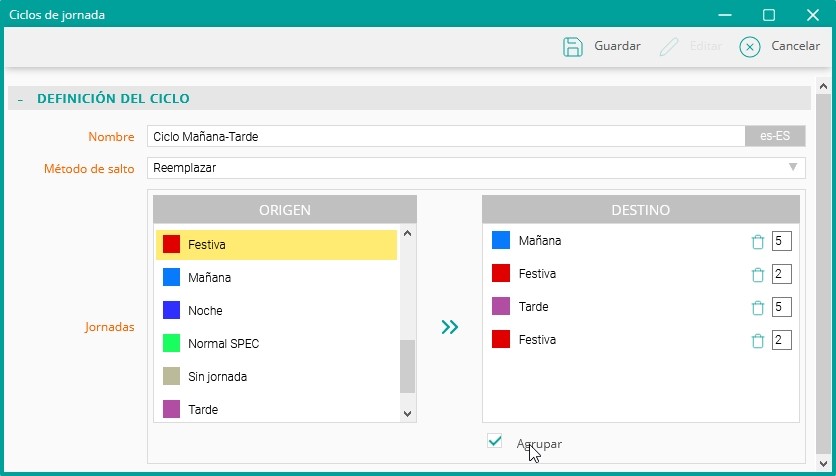836x476 pixels.
Task: Click the Guardar label
Action: tap(617, 46)
